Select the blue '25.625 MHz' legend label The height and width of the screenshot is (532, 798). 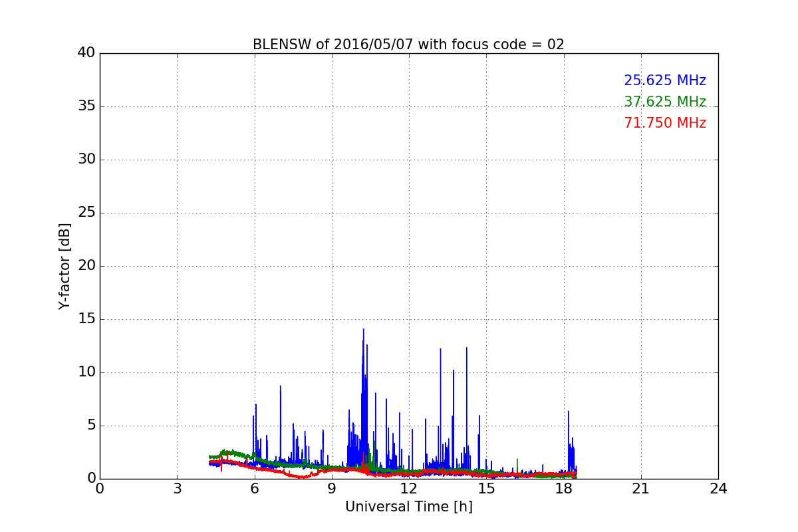tap(665, 80)
